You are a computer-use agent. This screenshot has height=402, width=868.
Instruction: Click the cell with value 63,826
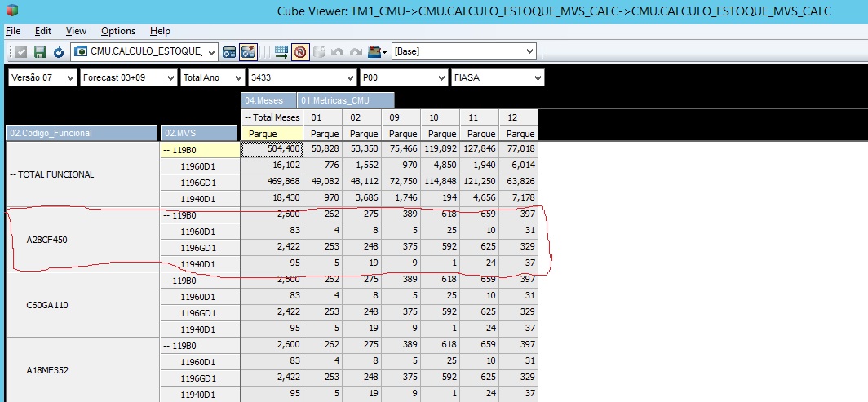coord(518,183)
